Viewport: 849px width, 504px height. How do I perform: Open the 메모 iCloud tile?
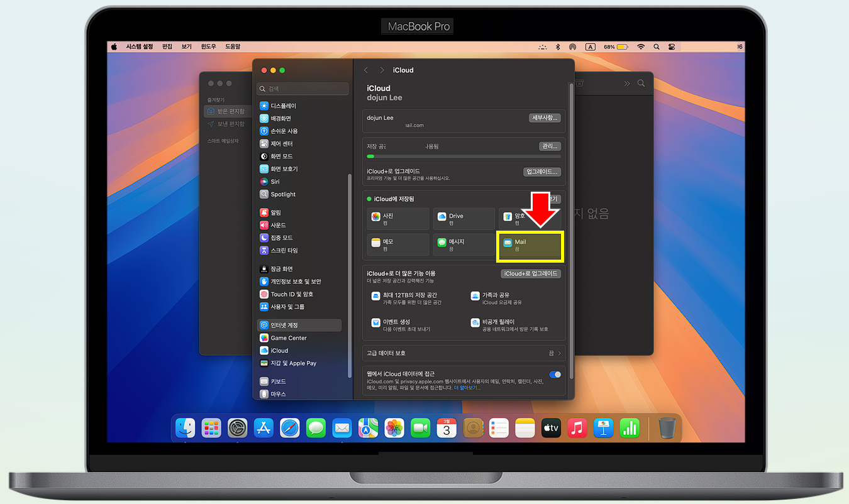pyautogui.click(x=398, y=244)
